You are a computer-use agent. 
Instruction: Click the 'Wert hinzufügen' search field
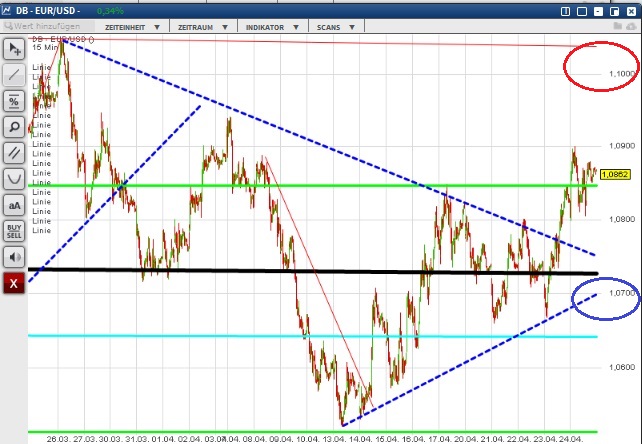pos(47,27)
